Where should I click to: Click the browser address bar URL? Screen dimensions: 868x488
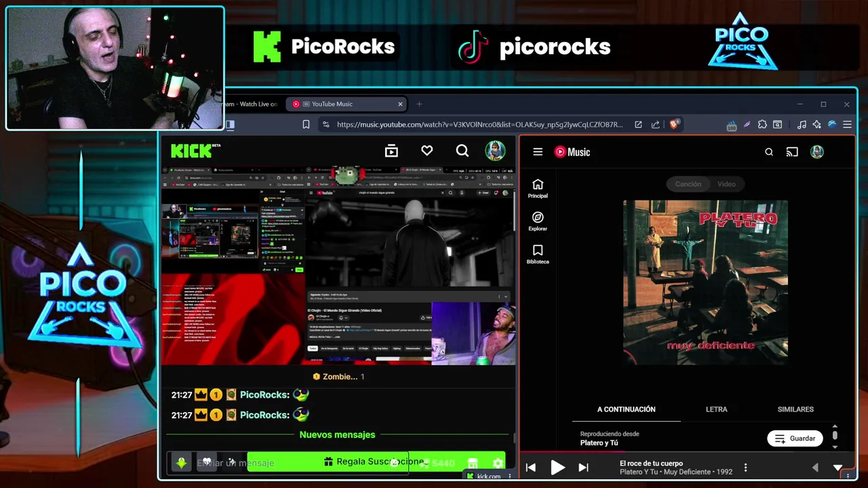(x=479, y=124)
